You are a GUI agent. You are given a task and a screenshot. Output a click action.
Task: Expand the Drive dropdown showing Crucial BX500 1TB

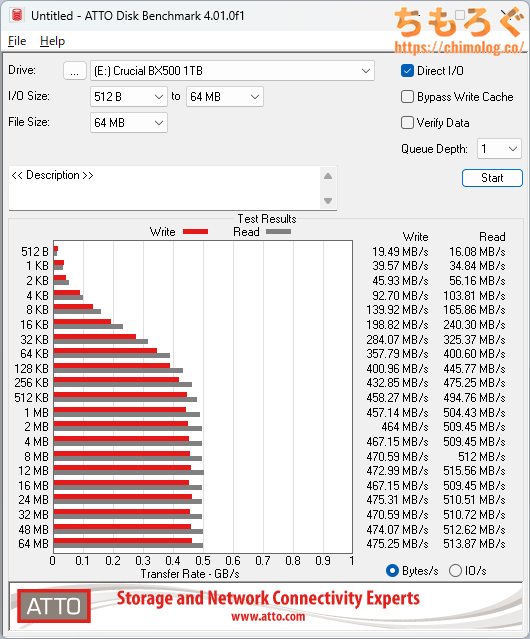click(x=232, y=71)
